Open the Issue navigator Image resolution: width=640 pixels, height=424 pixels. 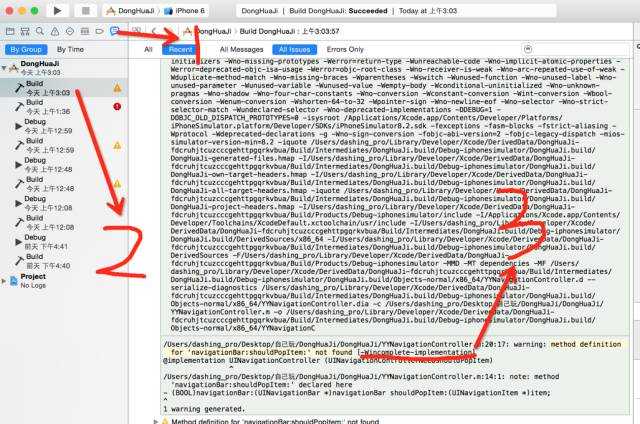click(x=55, y=31)
